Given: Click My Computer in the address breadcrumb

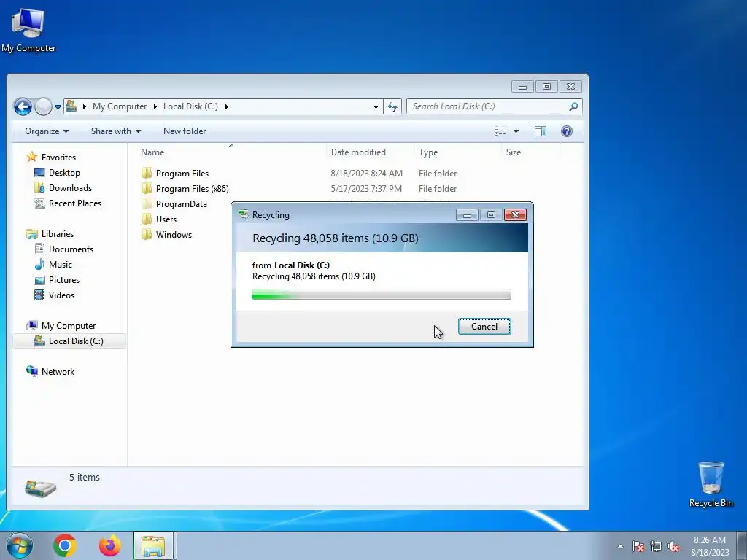Looking at the screenshot, I should tap(120, 106).
